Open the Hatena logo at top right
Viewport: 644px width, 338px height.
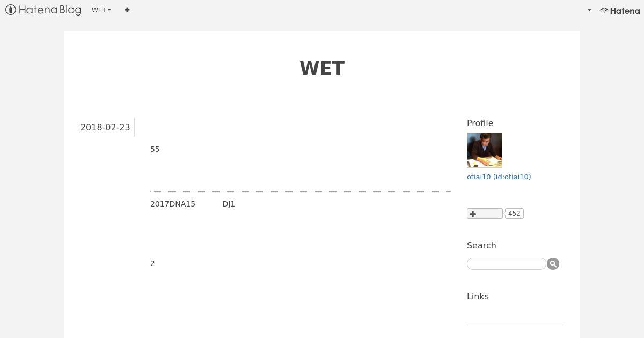coord(620,10)
